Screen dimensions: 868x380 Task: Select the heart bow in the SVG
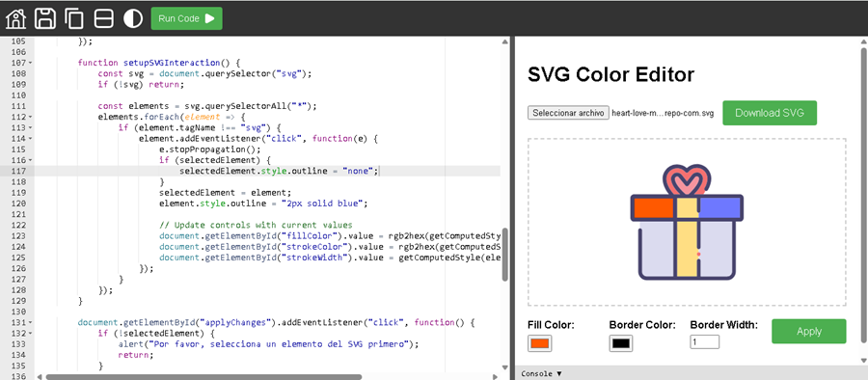pyautogui.click(x=687, y=180)
